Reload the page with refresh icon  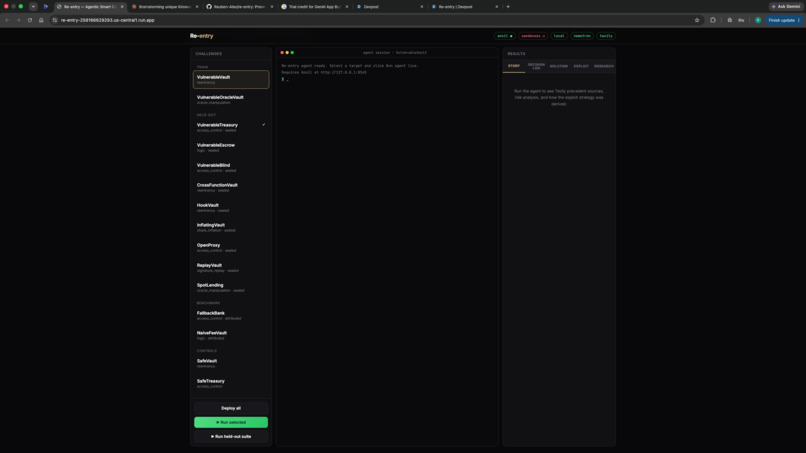(30, 20)
